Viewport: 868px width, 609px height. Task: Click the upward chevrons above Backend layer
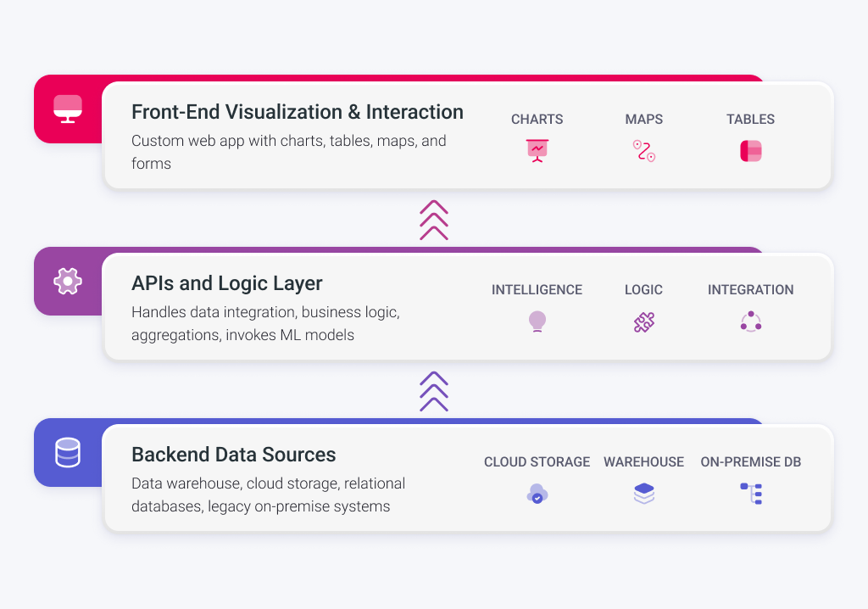434,391
